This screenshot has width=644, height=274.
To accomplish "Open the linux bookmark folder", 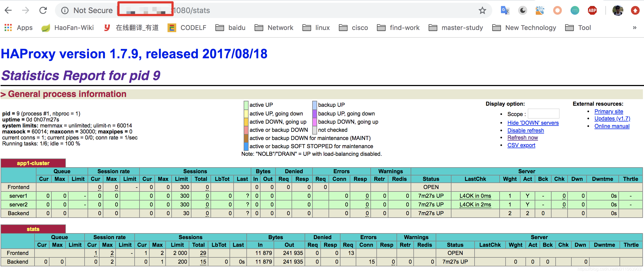I will point(316,28).
